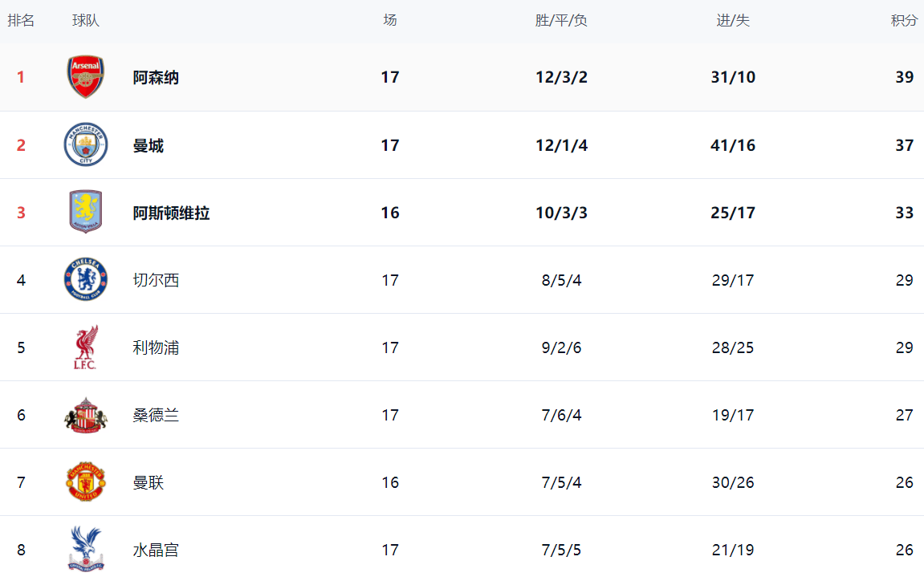Image resolution: width=924 pixels, height=581 pixels.
Task: Select the 胜/平/负 column header
Action: (561, 21)
